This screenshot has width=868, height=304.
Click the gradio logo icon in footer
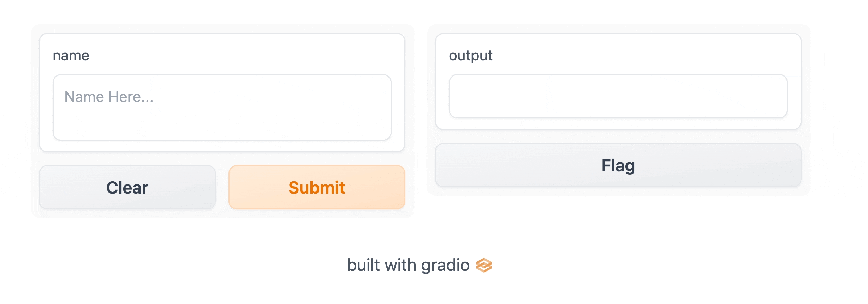pos(484,265)
